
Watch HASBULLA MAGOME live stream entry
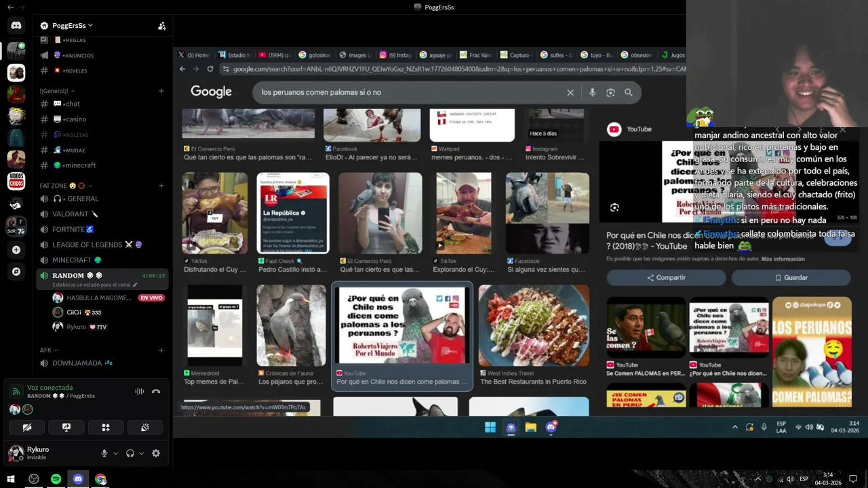tap(108, 298)
